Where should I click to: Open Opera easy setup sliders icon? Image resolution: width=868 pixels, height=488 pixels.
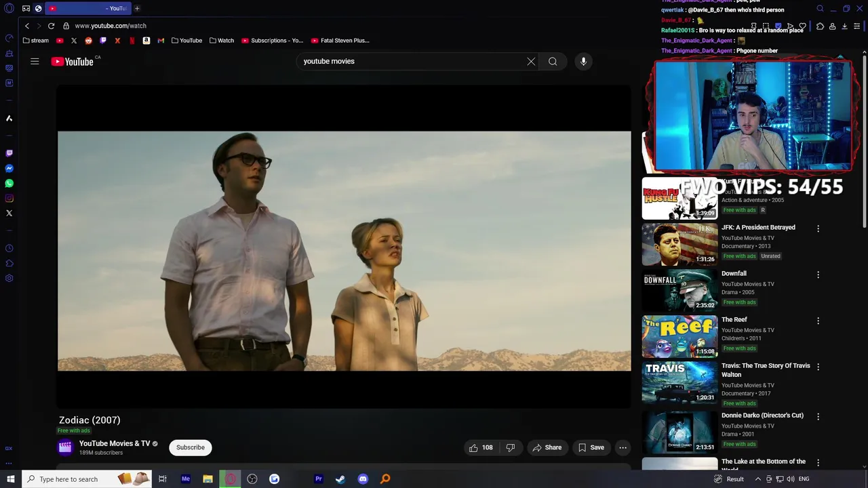[857, 26]
